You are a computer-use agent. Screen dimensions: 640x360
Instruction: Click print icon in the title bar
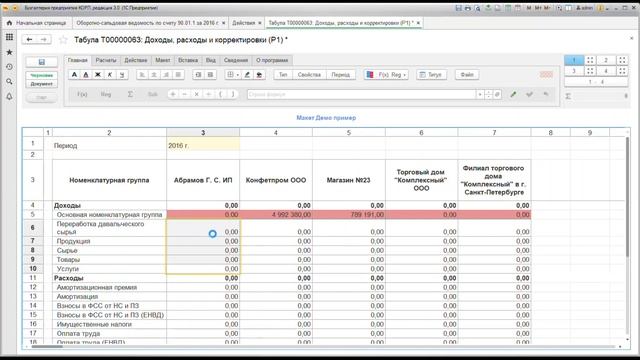pos(468,8)
